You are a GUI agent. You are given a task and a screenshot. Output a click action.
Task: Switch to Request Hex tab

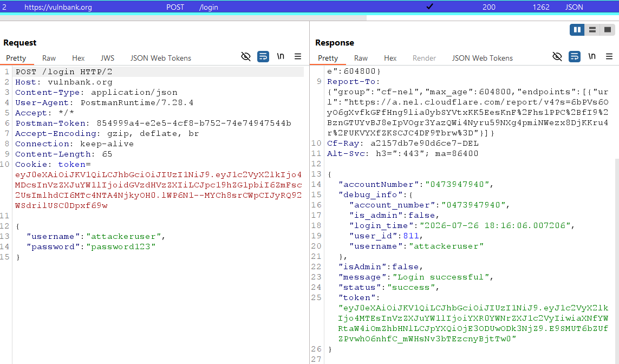78,58
